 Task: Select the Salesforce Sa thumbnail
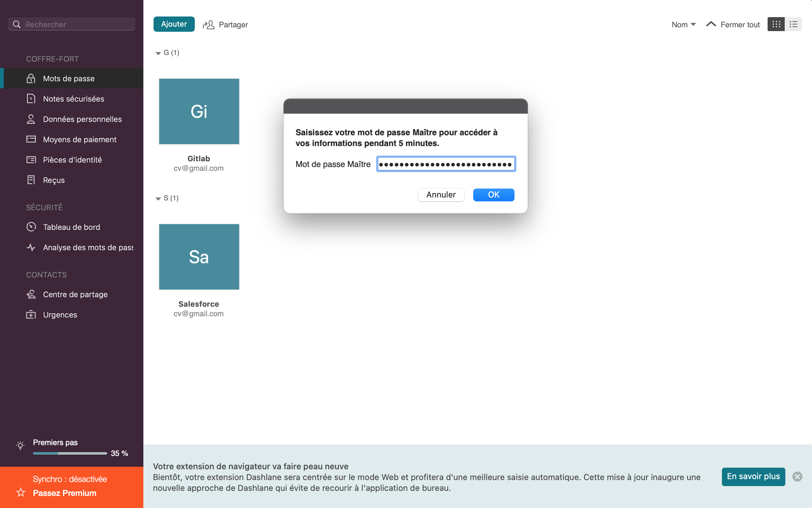[199, 257]
